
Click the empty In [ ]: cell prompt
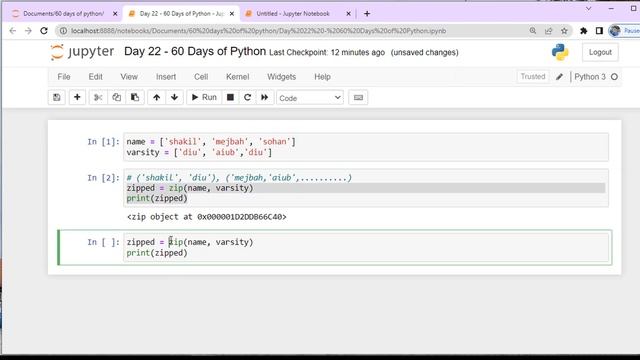[103, 242]
